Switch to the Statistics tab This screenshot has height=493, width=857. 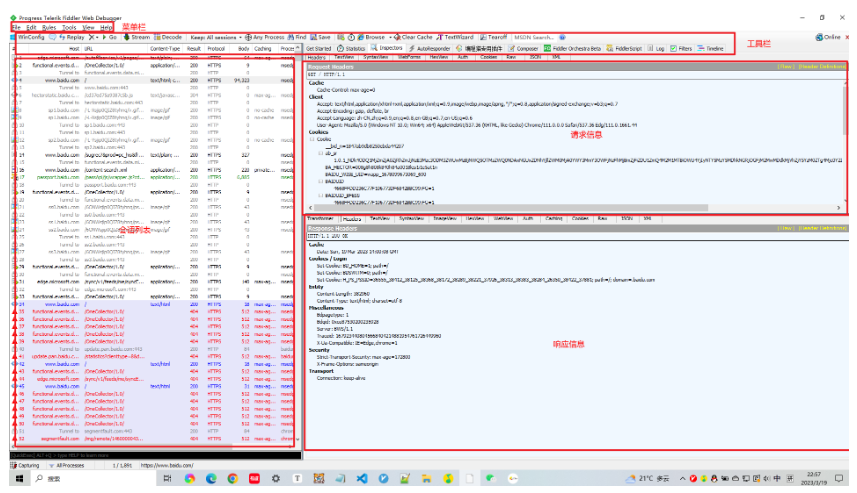pyautogui.click(x=351, y=49)
